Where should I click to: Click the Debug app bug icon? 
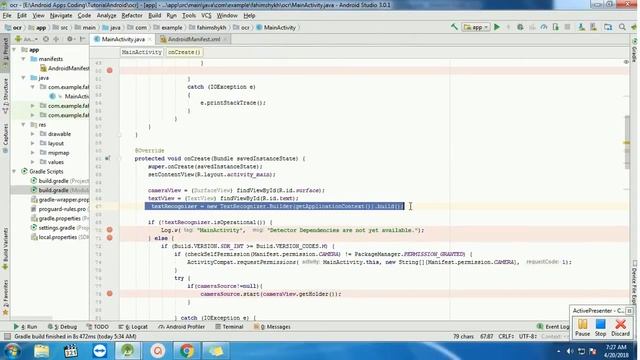click(520, 27)
